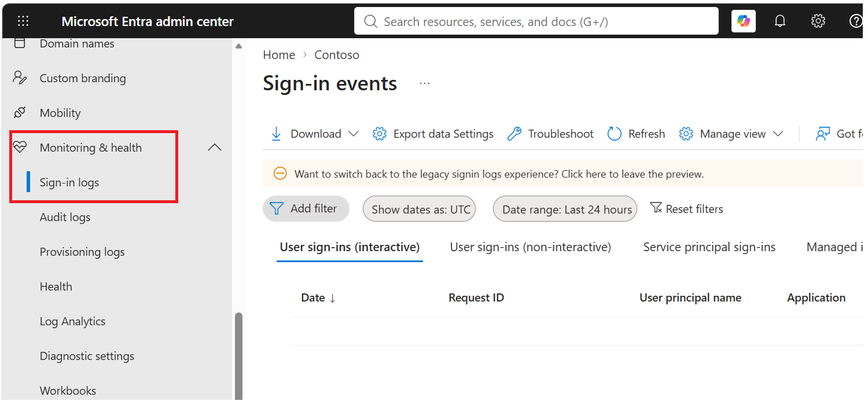The width and height of the screenshot is (868, 419).
Task: Click the Monitoring & health heart icon
Action: pyautogui.click(x=20, y=148)
